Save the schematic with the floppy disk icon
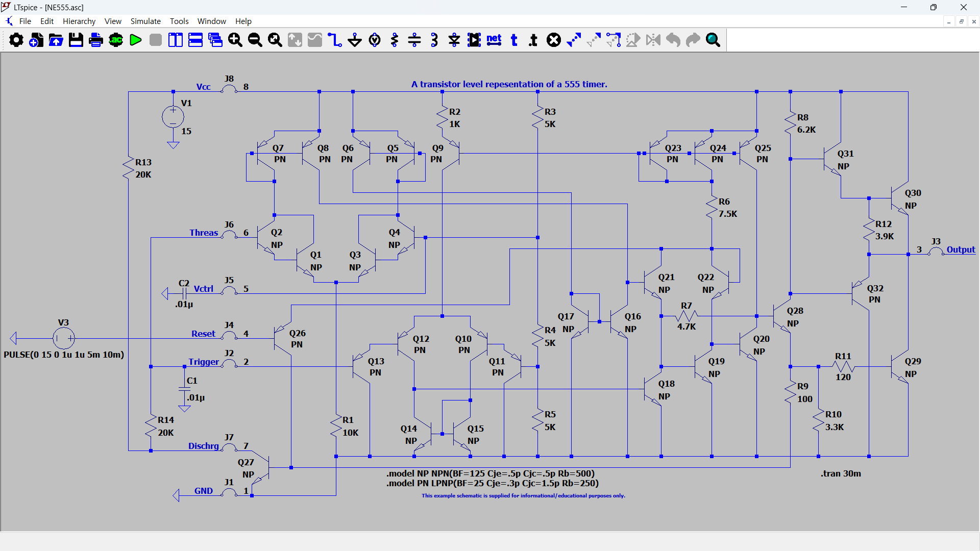 click(76, 40)
